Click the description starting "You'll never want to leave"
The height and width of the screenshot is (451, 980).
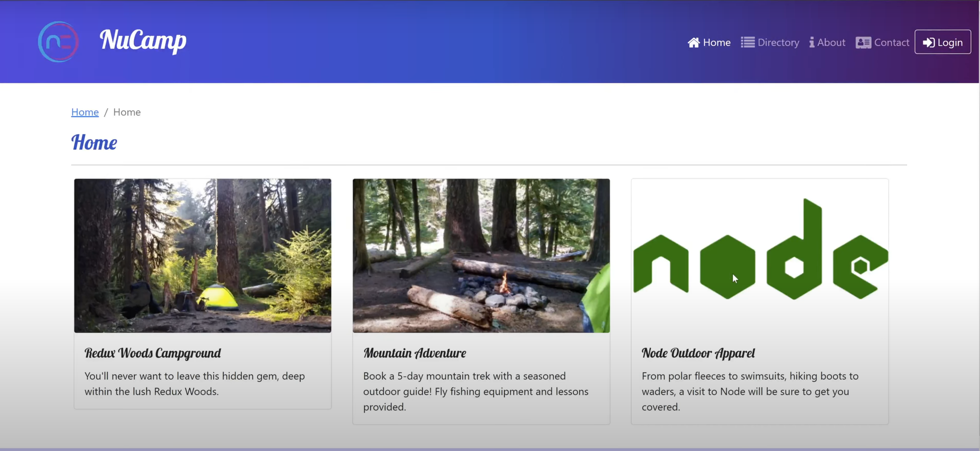coord(195,384)
